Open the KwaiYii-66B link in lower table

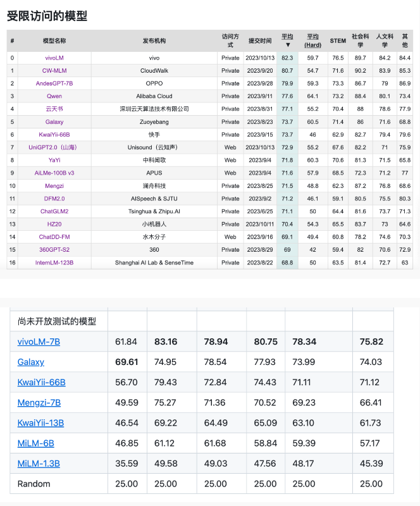click(41, 383)
